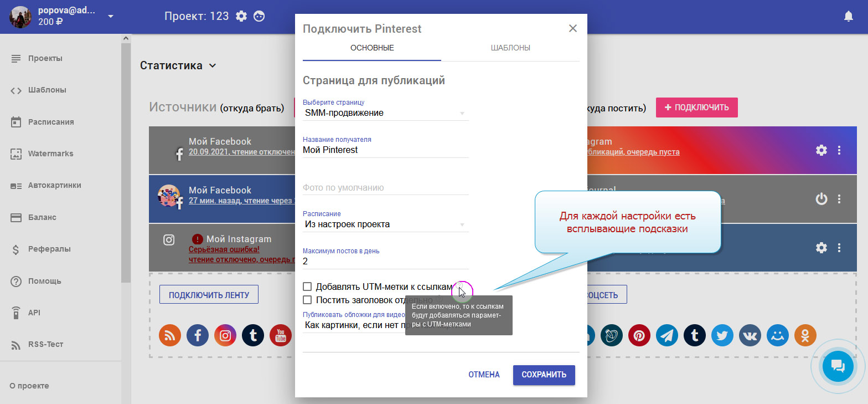Open project settings gear next to Проект: 123
The width and height of the screenshot is (868, 404).
pos(241,16)
